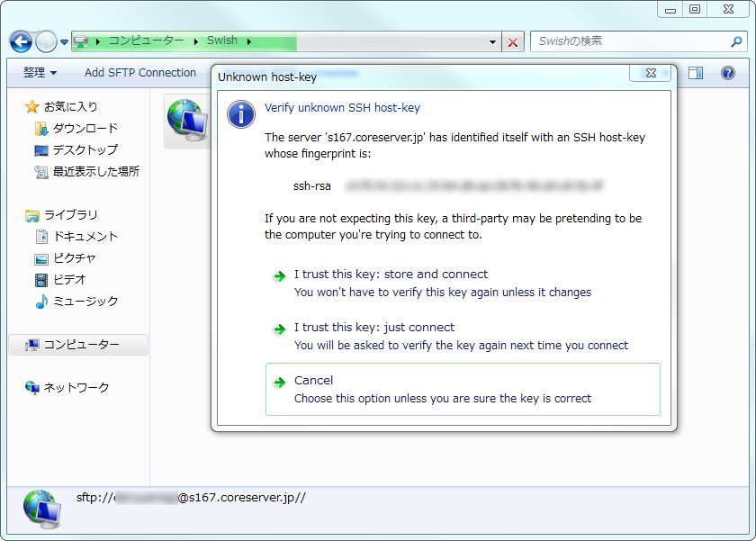756x541 pixels.
Task: Toggle the preview pane icon
Action: pyautogui.click(x=695, y=73)
